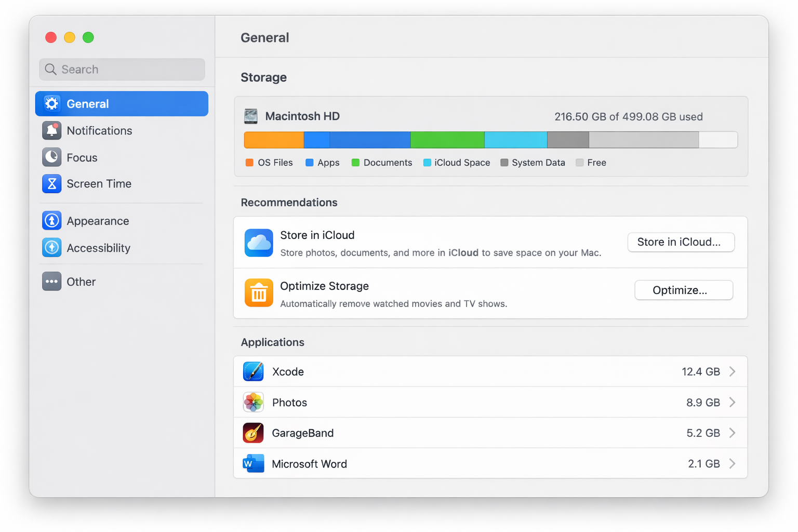Click the "Xcode" application name
The width and height of the screenshot is (798, 532).
288,371
